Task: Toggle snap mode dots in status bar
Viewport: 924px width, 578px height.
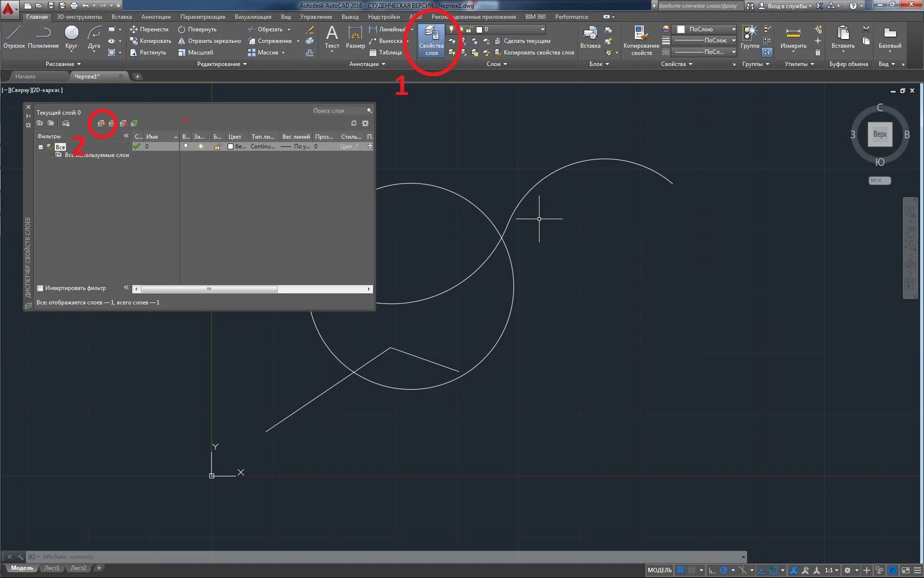Action: [x=692, y=570]
